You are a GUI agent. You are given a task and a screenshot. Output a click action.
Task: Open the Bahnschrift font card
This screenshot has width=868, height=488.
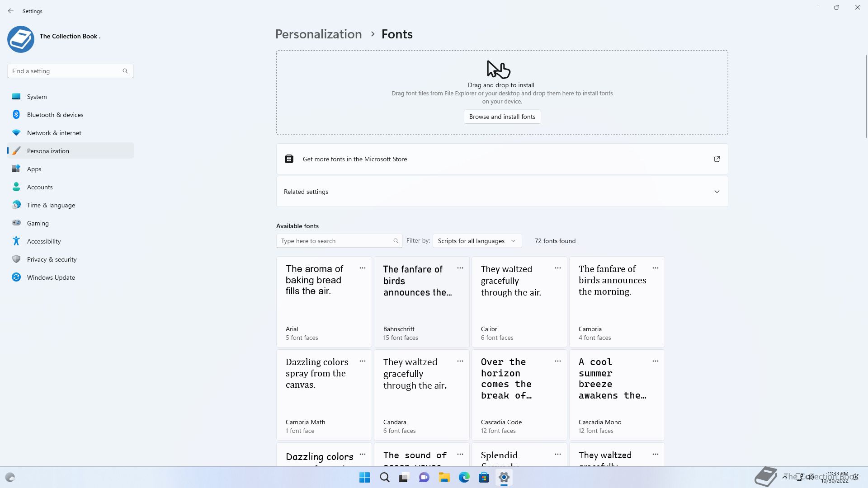click(x=422, y=302)
